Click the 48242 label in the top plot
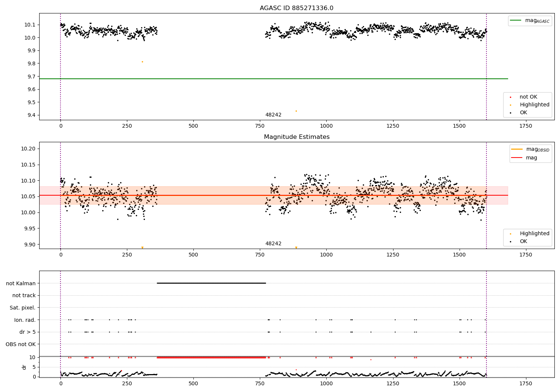 tap(273, 115)
